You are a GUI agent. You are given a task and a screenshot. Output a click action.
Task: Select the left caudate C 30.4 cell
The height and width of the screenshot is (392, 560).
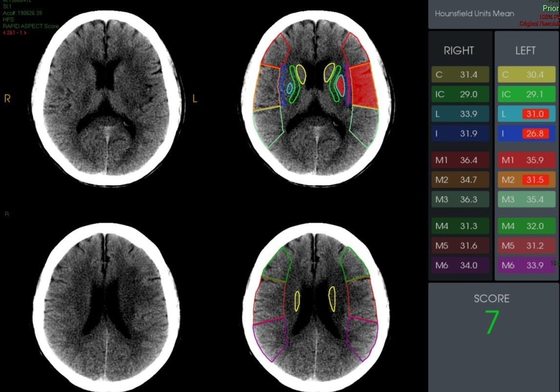coord(526,75)
